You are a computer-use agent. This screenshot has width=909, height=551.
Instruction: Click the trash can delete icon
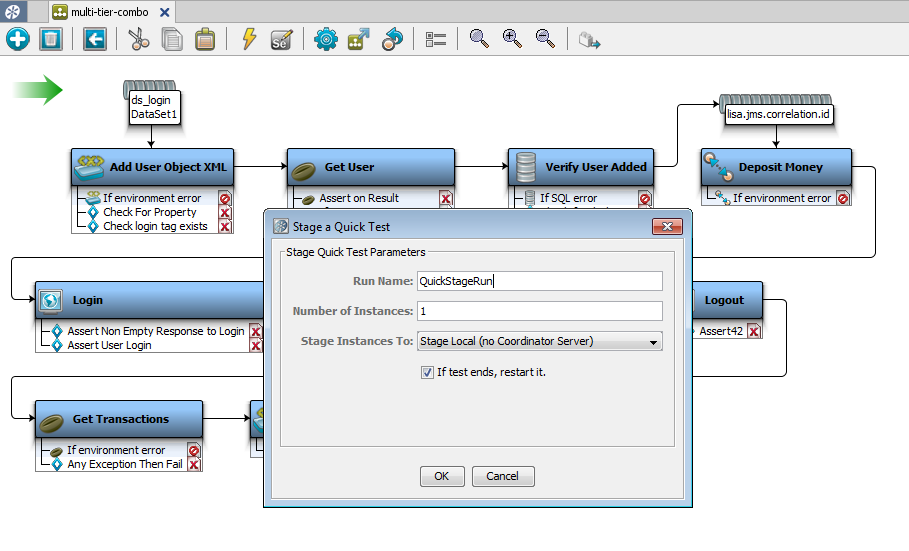click(x=51, y=39)
